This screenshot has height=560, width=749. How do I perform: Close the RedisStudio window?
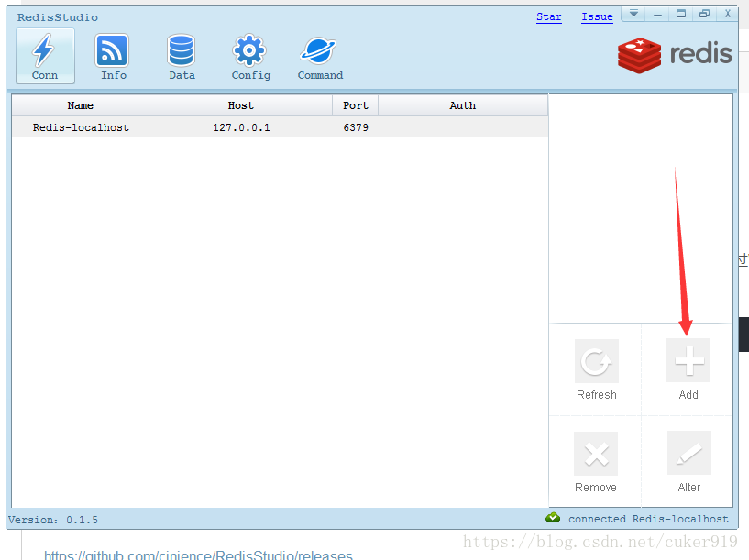(728, 14)
